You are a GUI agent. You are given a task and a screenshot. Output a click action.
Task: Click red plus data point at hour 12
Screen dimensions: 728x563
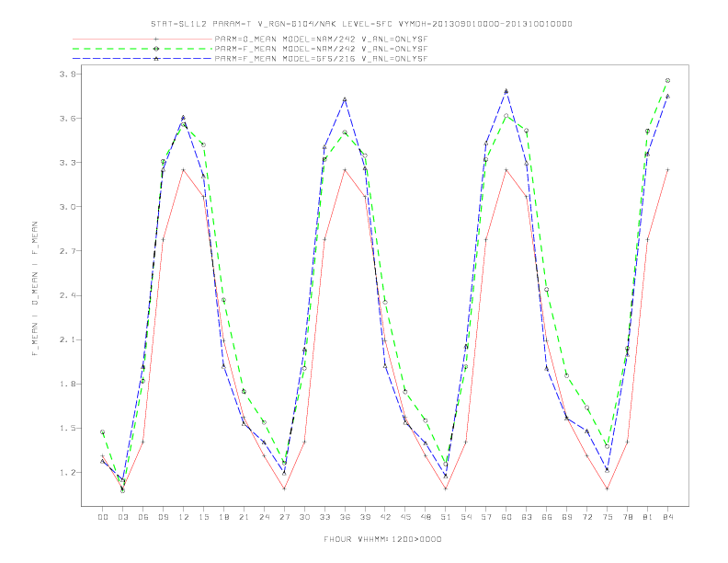184,170
